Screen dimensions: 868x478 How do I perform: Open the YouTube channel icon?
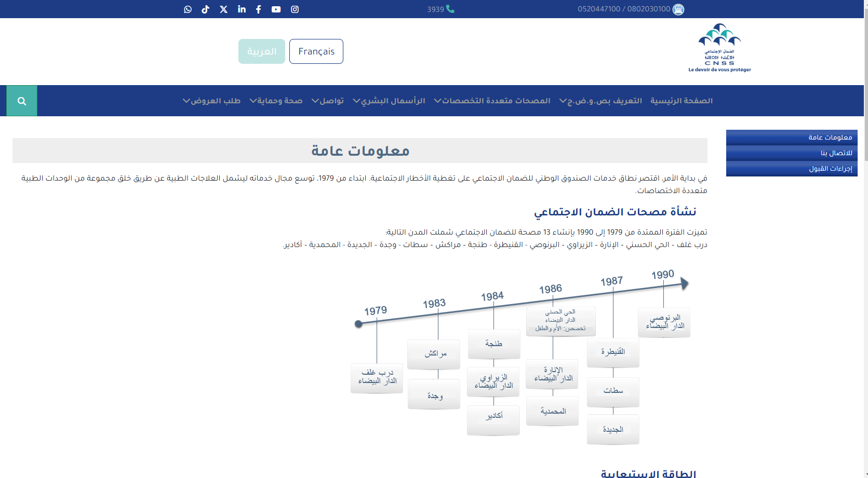point(276,9)
